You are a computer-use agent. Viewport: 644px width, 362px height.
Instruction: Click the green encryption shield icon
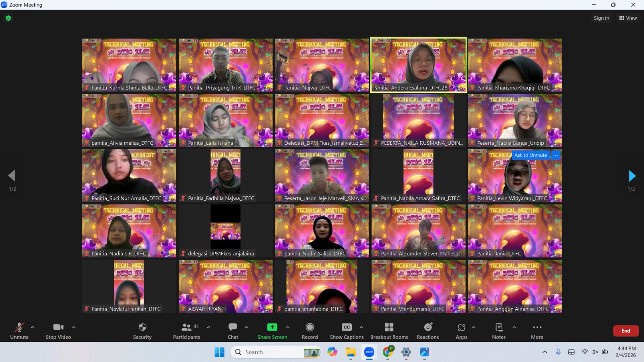(x=8, y=18)
